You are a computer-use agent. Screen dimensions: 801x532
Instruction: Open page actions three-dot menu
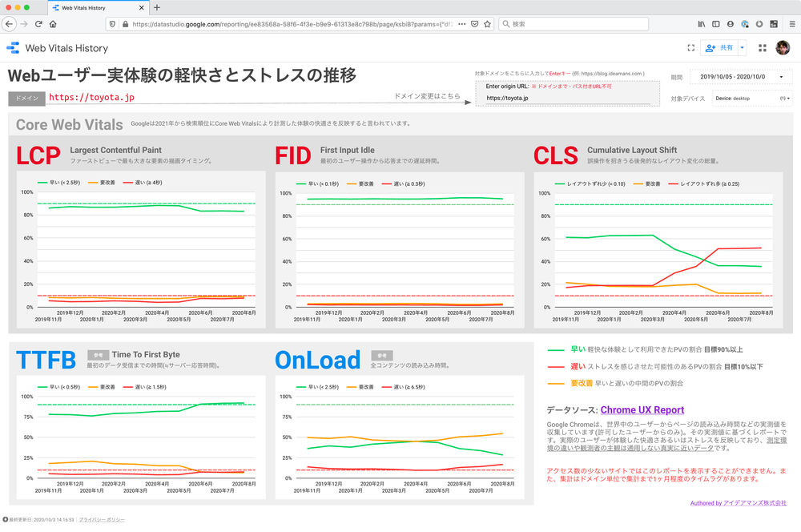tap(462, 24)
